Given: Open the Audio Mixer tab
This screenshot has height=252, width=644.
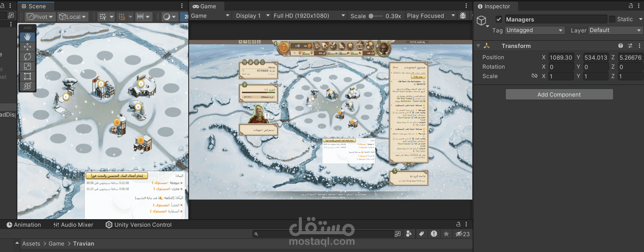Looking at the screenshot, I should click(73, 225).
